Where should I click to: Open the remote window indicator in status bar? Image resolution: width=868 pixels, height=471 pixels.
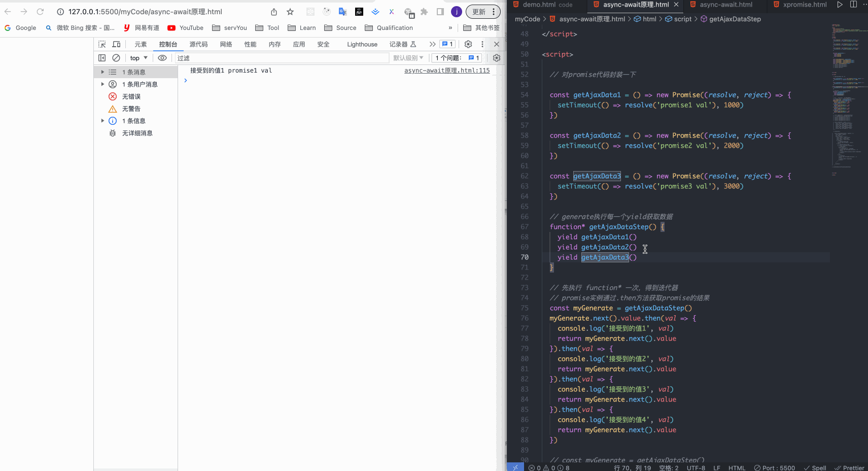tap(515, 467)
